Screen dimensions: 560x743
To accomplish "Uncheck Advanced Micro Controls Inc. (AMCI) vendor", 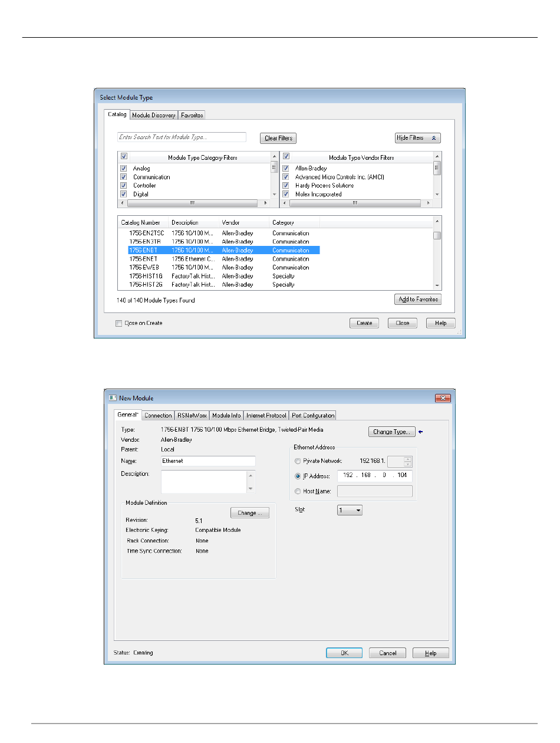I will (286, 177).
